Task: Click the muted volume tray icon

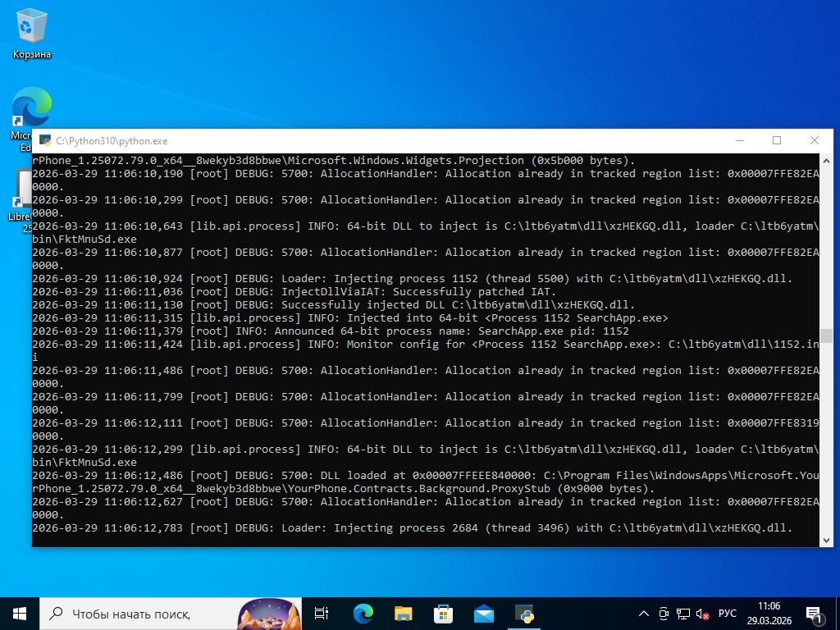Action: point(703,614)
